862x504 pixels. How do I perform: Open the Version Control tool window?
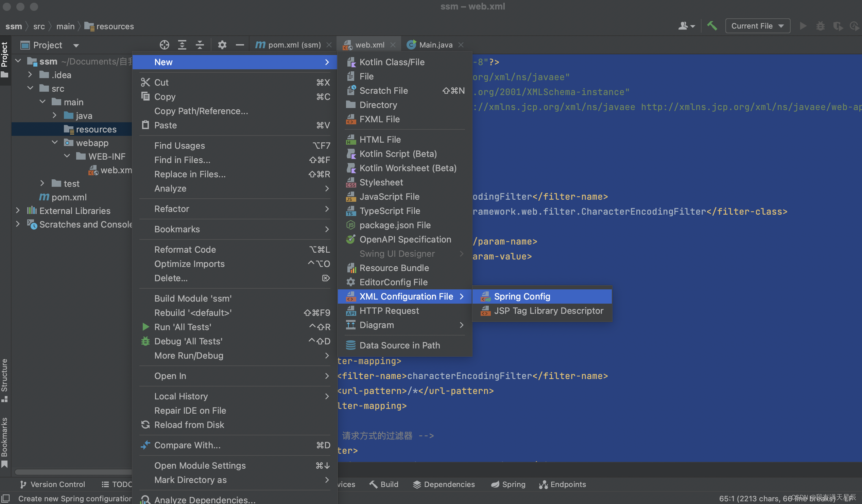coord(52,484)
